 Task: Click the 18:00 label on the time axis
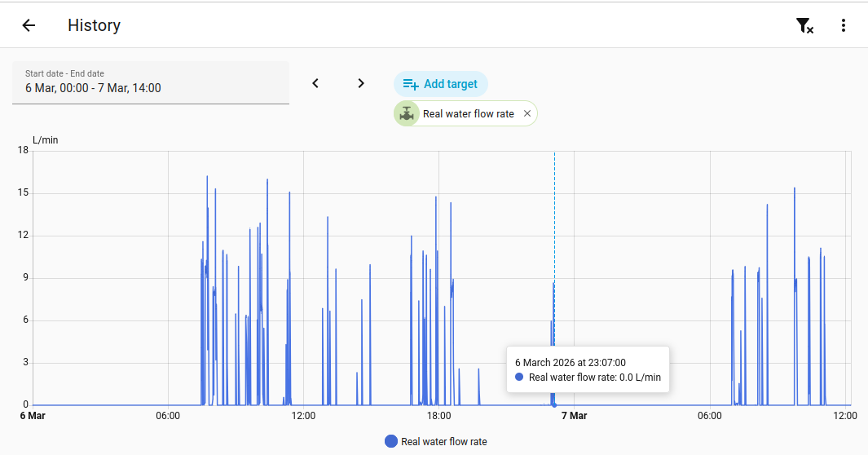(x=438, y=416)
